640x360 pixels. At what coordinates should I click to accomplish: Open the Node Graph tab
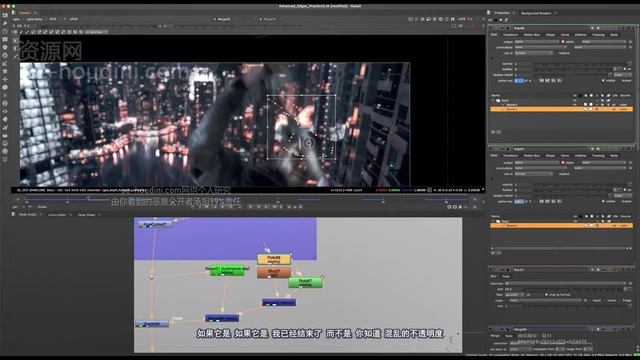[28, 215]
